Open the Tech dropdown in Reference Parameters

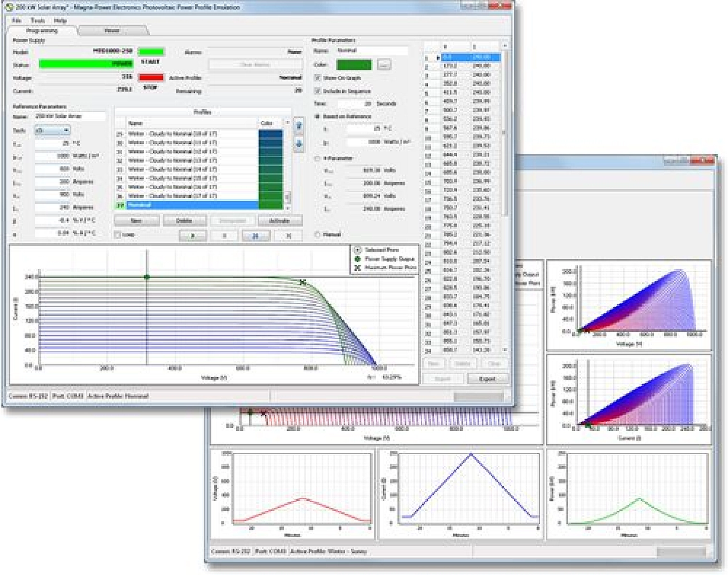point(52,130)
